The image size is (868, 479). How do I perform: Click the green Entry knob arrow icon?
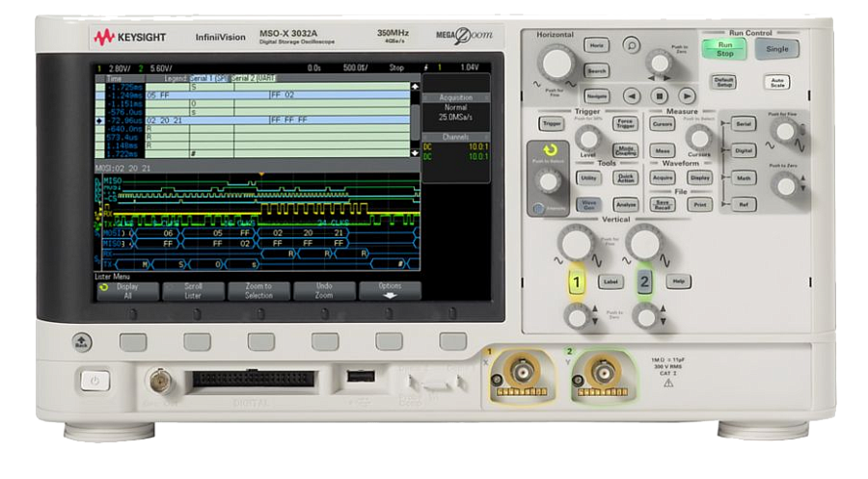[x=550, y=150]
